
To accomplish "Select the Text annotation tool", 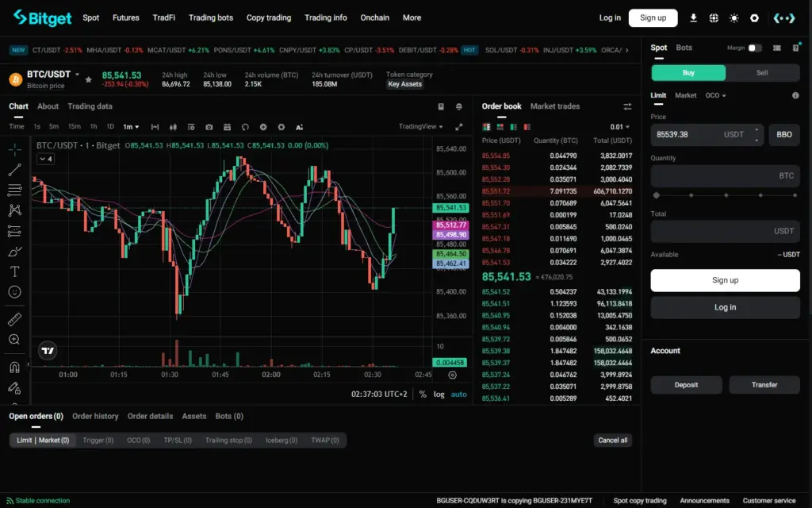I will (x=14, y=271).
